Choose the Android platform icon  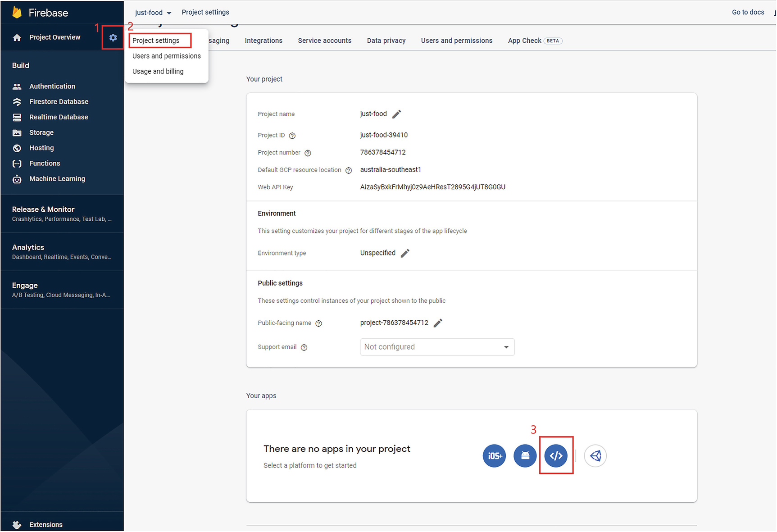525,456
